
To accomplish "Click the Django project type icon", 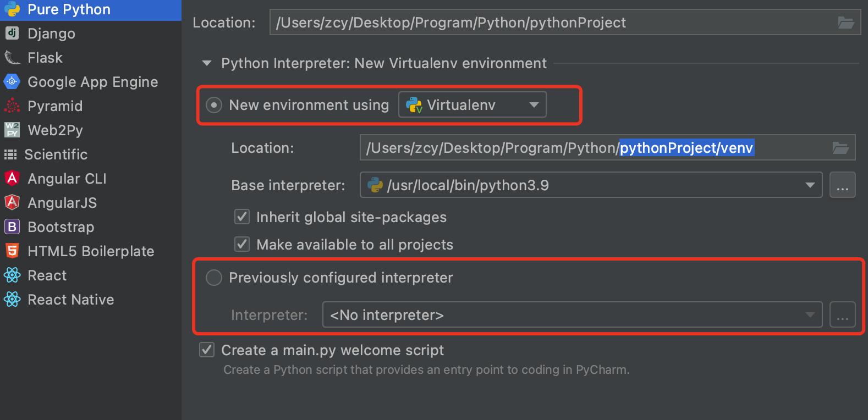I will tap(12, 33).
